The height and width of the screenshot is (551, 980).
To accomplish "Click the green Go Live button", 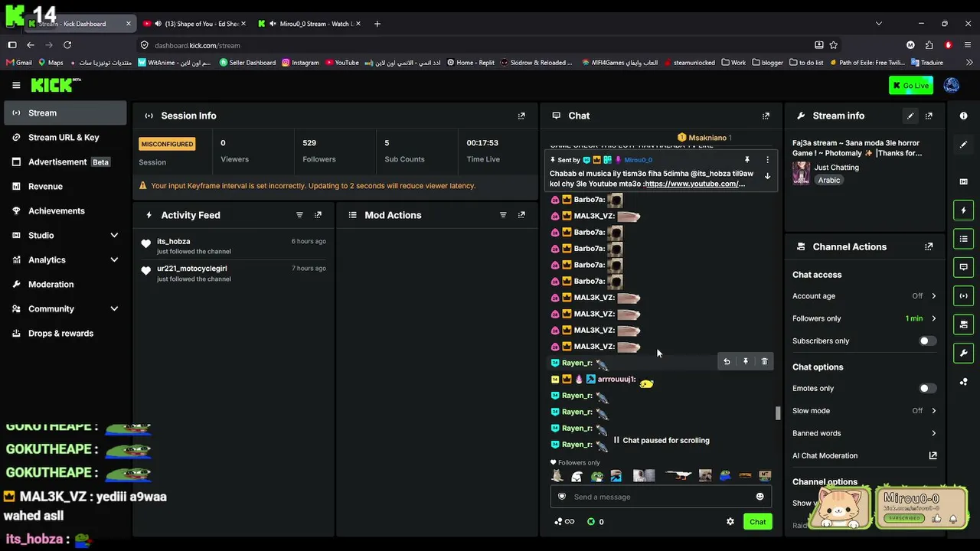I will tap(911, 85).
